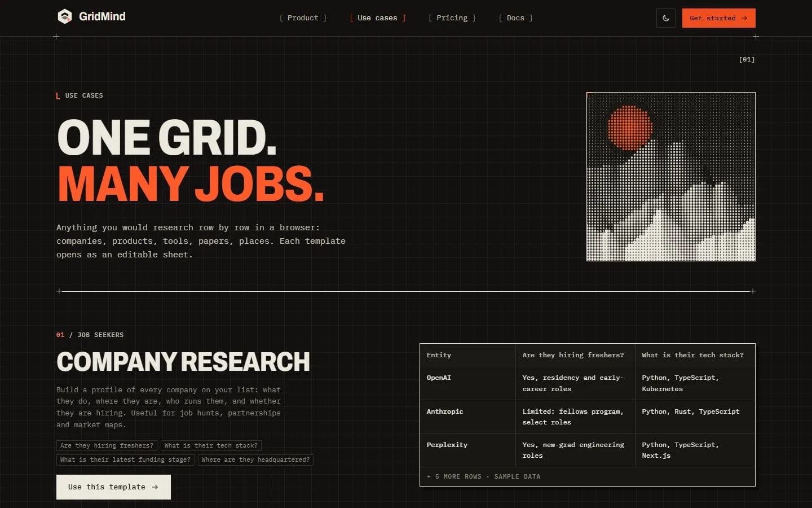Select the Perplexity entity cell

click(x=467, y=450)
